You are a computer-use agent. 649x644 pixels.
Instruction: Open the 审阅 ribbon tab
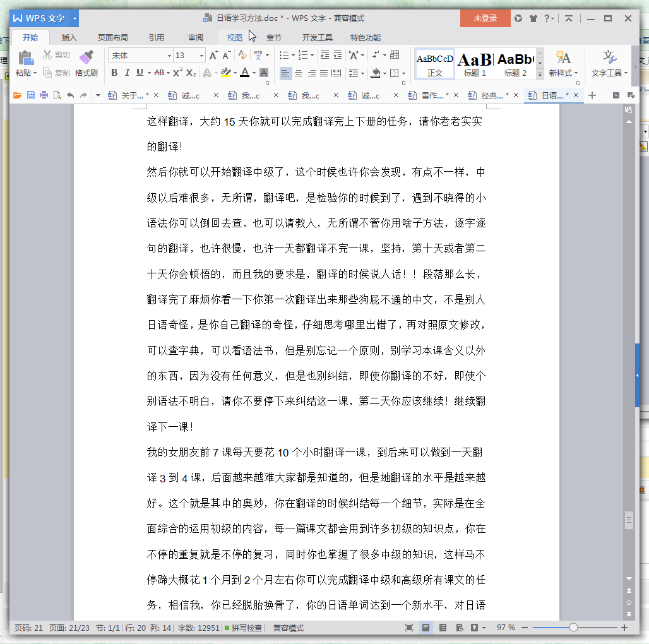click(x=196, y=38)
